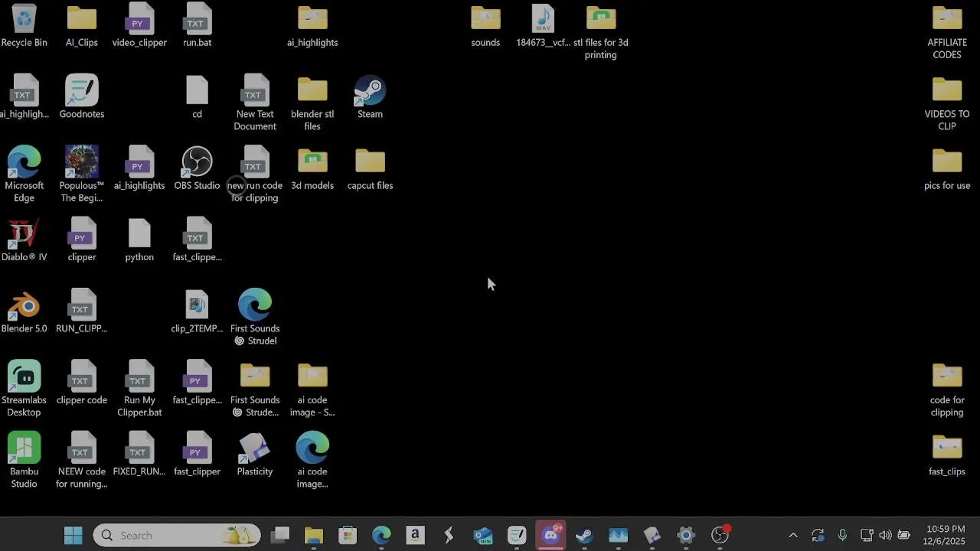Screen dimensions: 980x551
Task: Select the ai_highlights Python file icon
Action: 139,168
